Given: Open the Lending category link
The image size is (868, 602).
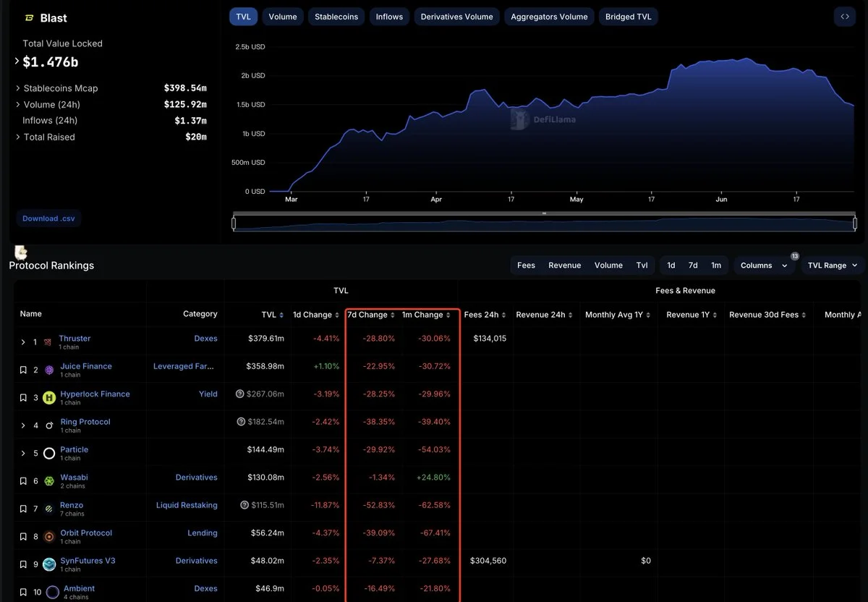Looking at the screenshot, I should [203, 533].
